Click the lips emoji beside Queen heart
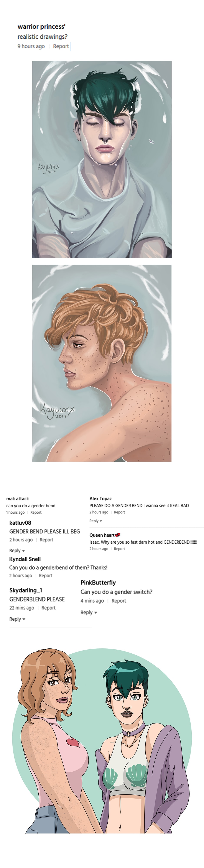 click(118, 535)
